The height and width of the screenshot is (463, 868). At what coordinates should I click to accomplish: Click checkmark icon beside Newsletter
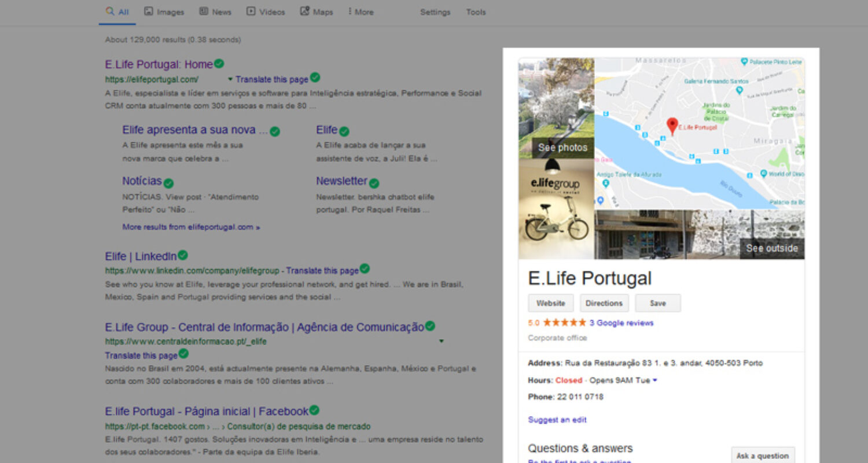(x=374, y=183)
